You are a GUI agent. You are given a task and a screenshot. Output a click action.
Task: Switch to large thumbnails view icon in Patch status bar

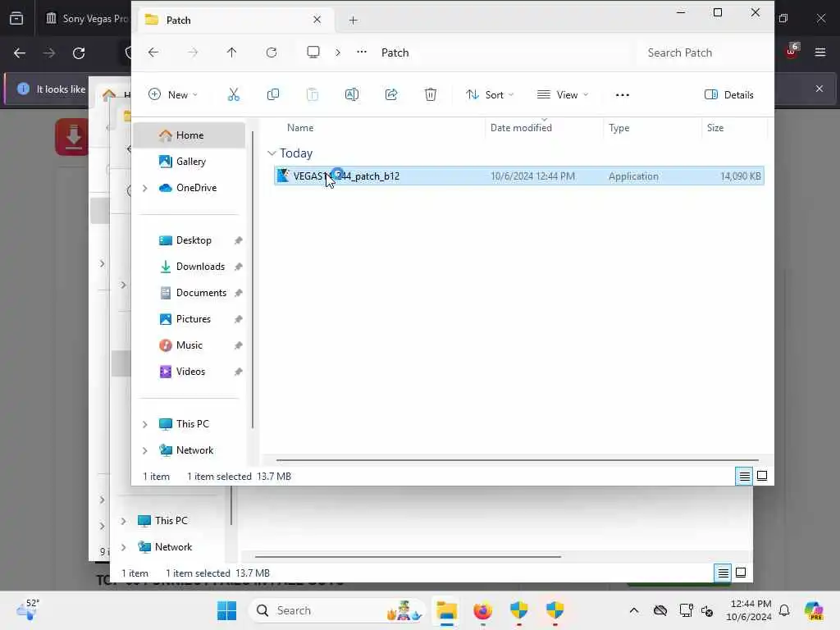pyautogui.click(x=762, y=476)
